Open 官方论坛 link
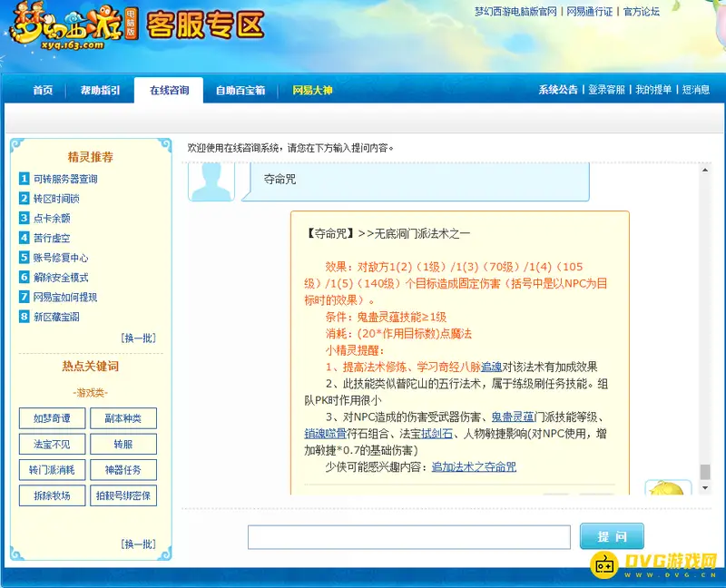 642,12
